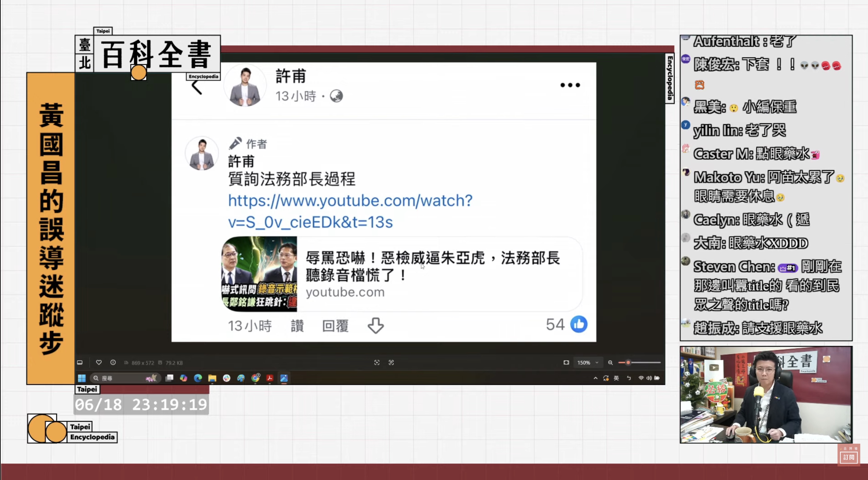Open 許甫's avatar beside the author comment
Viewport: 868px width, 480px height.
[201, 153]
